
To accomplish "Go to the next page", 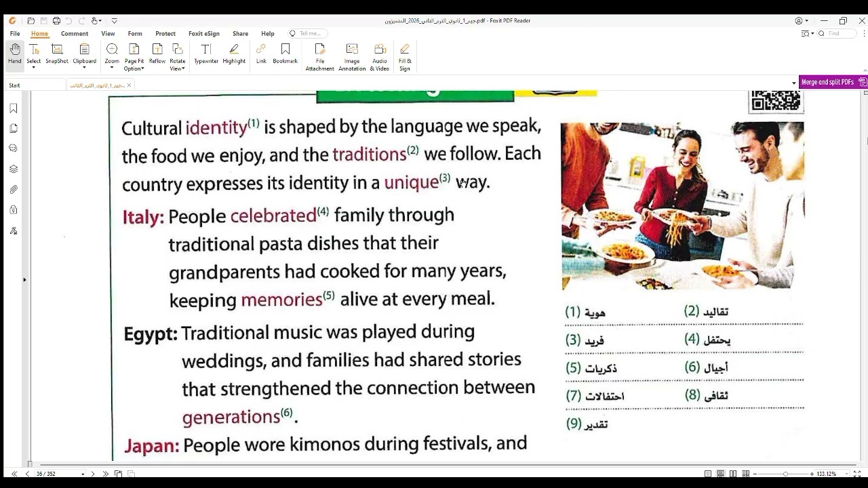I will [93, 474].
